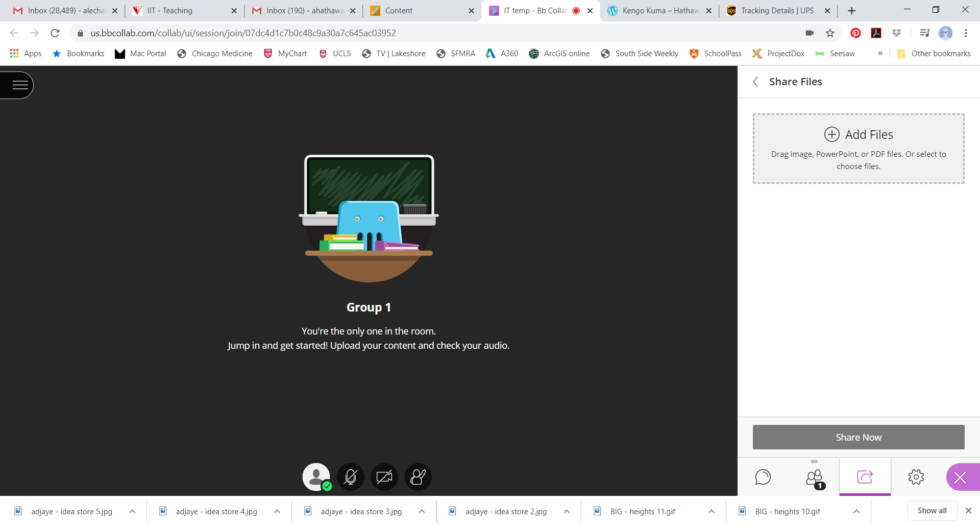Show more bookmarks with chevron overflow

tap(880, 53)
